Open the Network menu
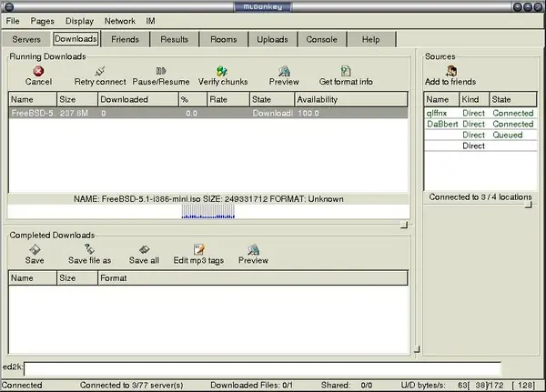The height and width of the screenshot is (392, 546). pos(119,20)
